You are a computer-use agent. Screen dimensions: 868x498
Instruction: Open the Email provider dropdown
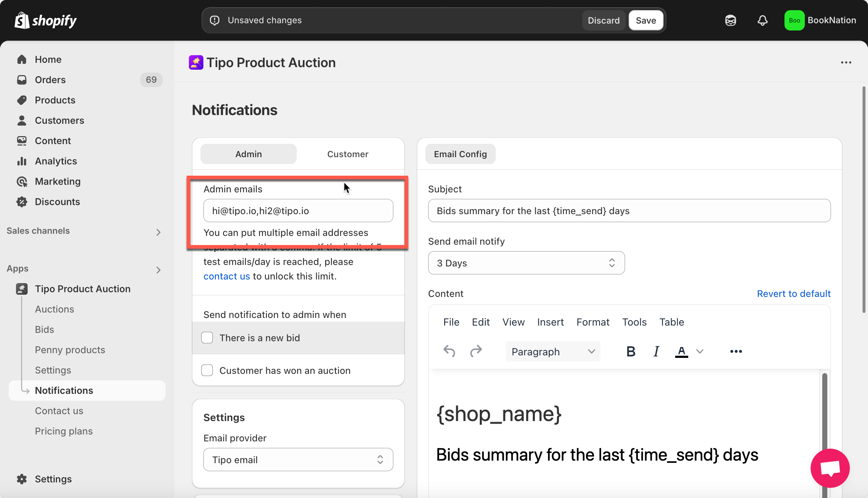tap(298, 460)
